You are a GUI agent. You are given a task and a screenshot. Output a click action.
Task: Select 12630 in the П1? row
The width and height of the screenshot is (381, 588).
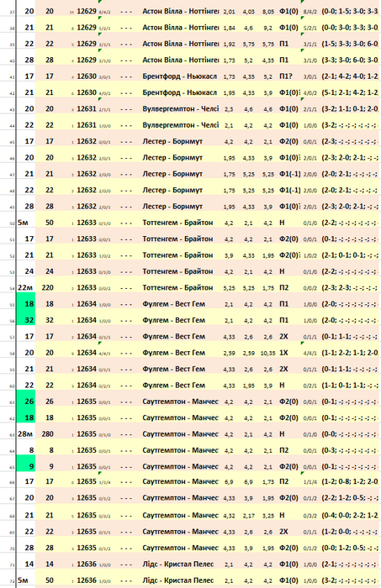click(87, 76)
